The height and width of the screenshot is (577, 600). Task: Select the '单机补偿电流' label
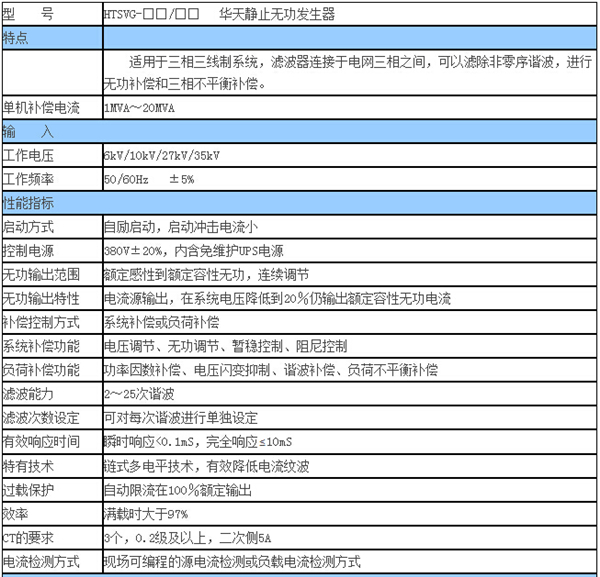pyautogui.click(x=41, y=108)
